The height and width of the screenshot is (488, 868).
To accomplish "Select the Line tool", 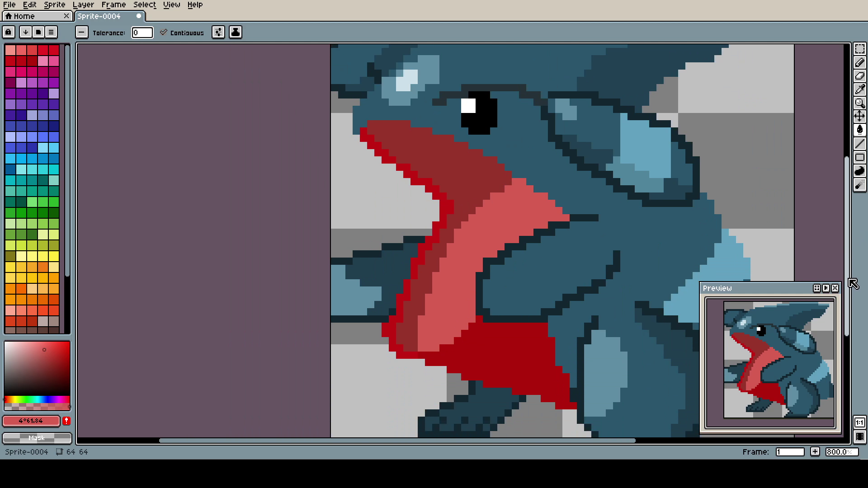I will pyautogui.click(x=859, y=144).
